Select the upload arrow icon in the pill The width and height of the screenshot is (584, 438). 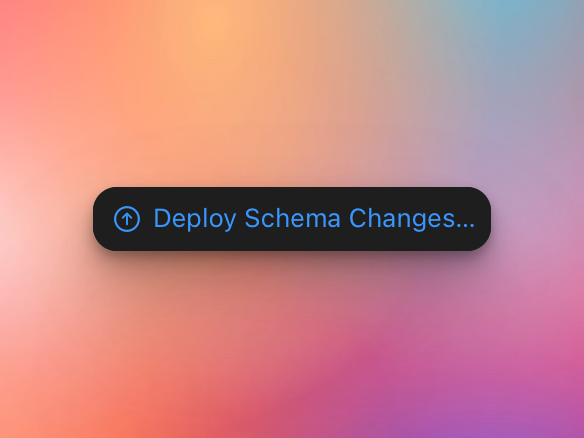click(x=127, y=219)
